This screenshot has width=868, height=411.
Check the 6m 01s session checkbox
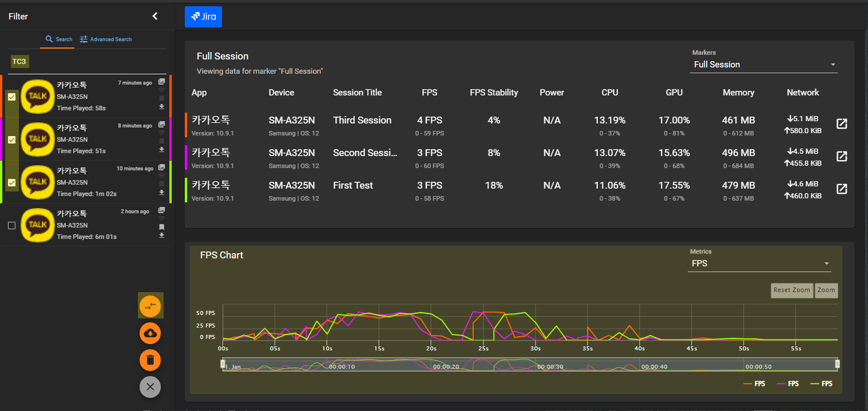(11, 225)
